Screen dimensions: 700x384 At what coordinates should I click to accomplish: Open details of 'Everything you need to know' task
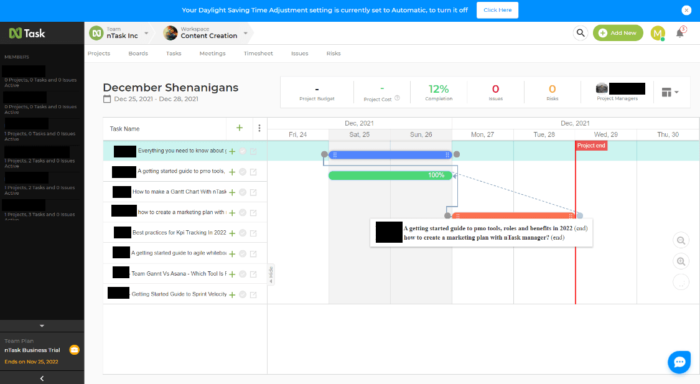click(x=253, y=151)
